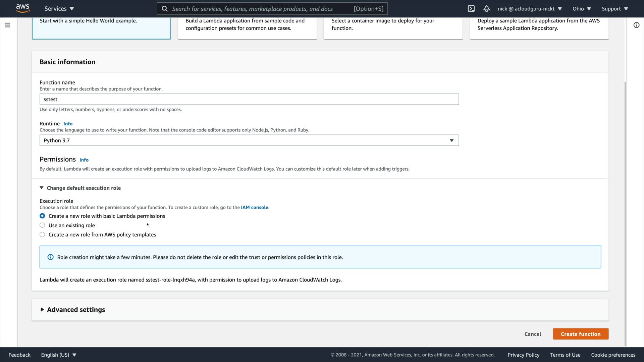Open the CloudShell terminal icon
This screenshot has height=362, width=644.
(x=471, y=9)
